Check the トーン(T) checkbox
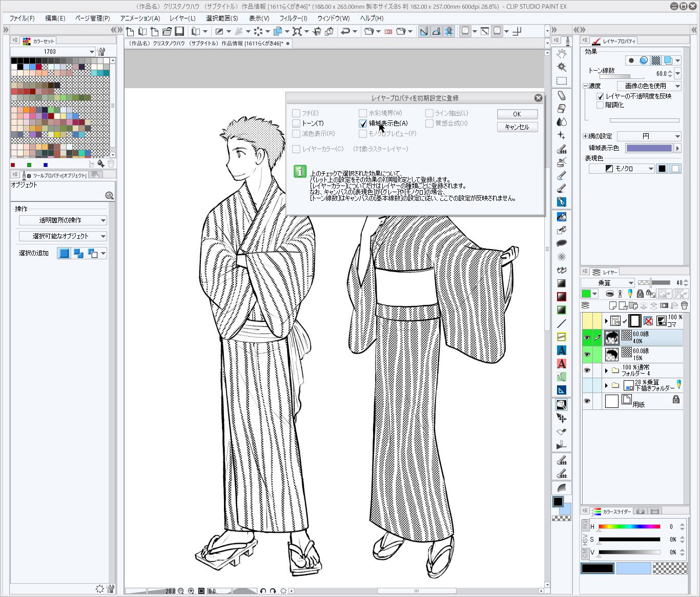Image resolution: width=700 pixels, height=597 pixels. 296,123
